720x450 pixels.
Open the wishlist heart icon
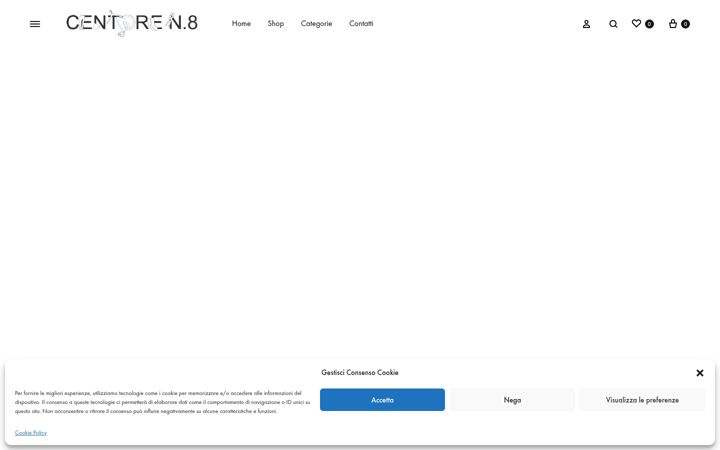click(636, 23)
